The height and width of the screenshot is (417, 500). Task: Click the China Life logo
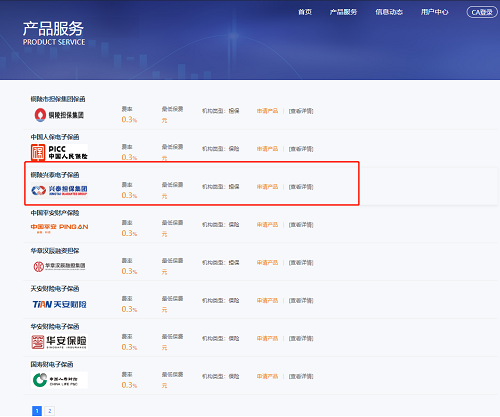59,380
